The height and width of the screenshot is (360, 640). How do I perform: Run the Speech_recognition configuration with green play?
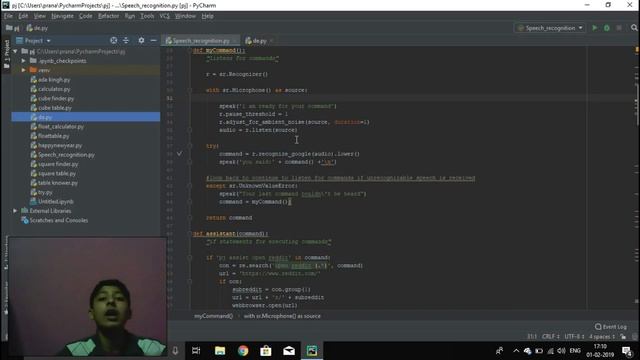[x=594, y=28]
